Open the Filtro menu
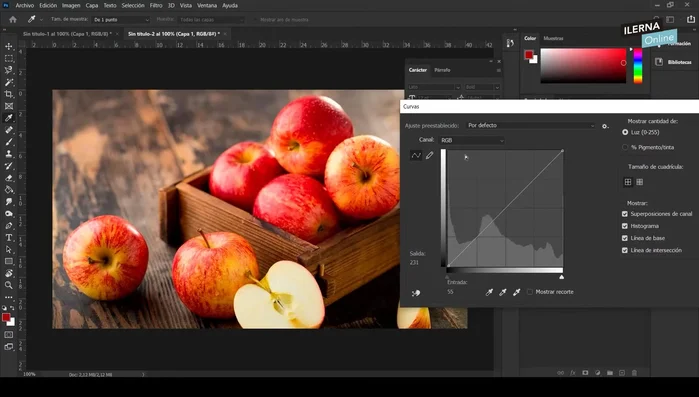 coord(156,5)
